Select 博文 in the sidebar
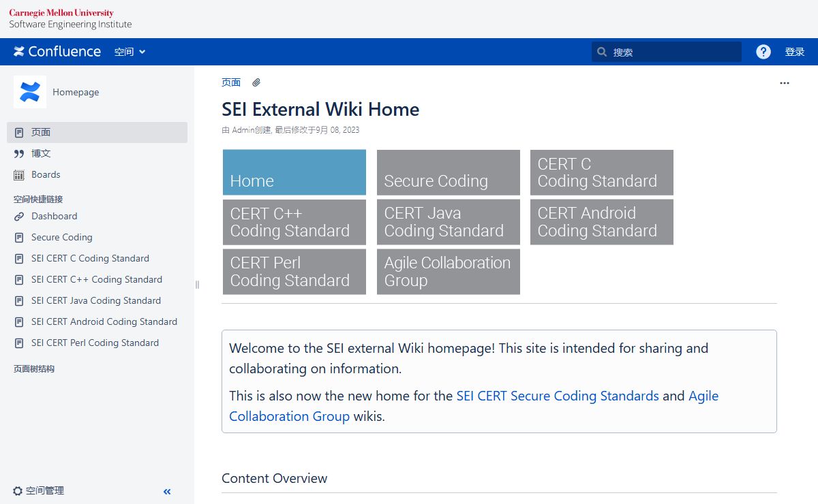 click(x=97, y=153)
